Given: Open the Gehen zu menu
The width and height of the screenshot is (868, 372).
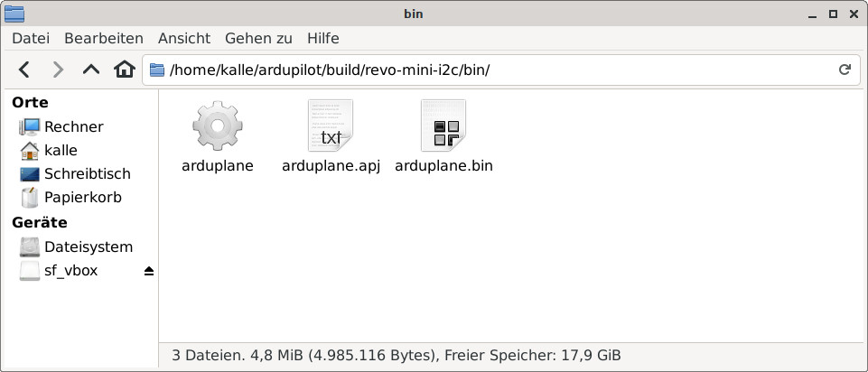Looking at the screenshot, I should [258, 38].
